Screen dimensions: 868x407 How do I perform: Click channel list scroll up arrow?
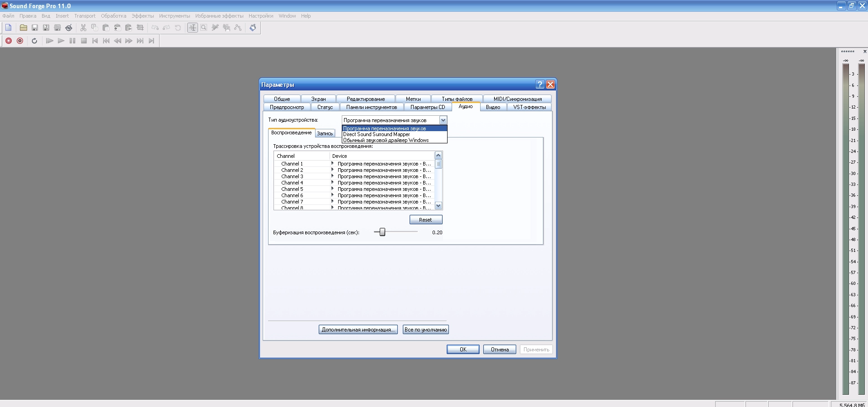(x=438, y=156)
